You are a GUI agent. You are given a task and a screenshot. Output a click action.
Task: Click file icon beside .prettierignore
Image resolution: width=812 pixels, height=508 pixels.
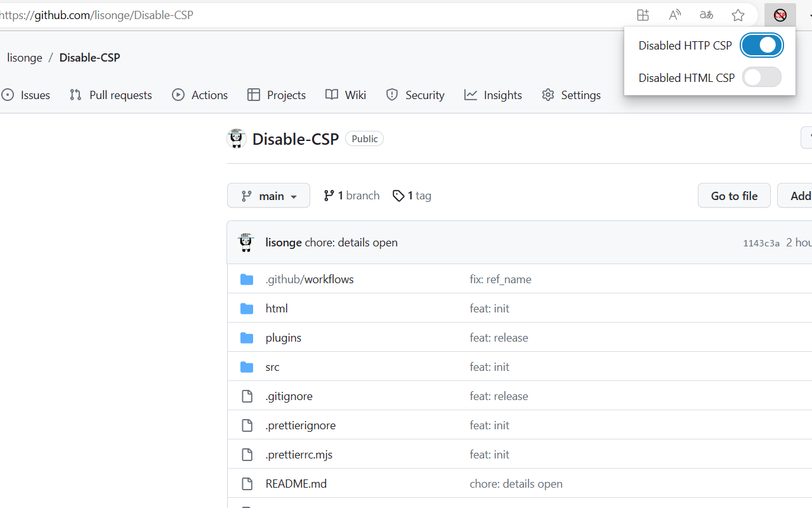tap(247, 425)
